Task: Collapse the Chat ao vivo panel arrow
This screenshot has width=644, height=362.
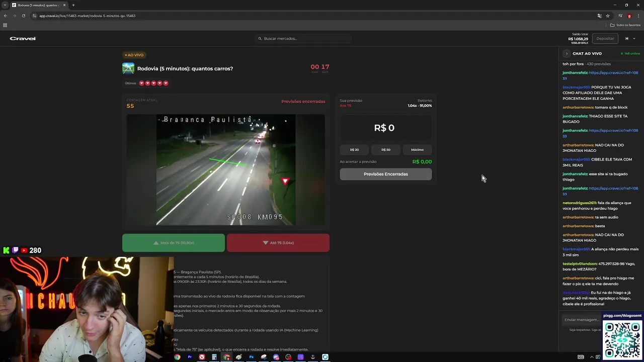Action: (567, 53)
